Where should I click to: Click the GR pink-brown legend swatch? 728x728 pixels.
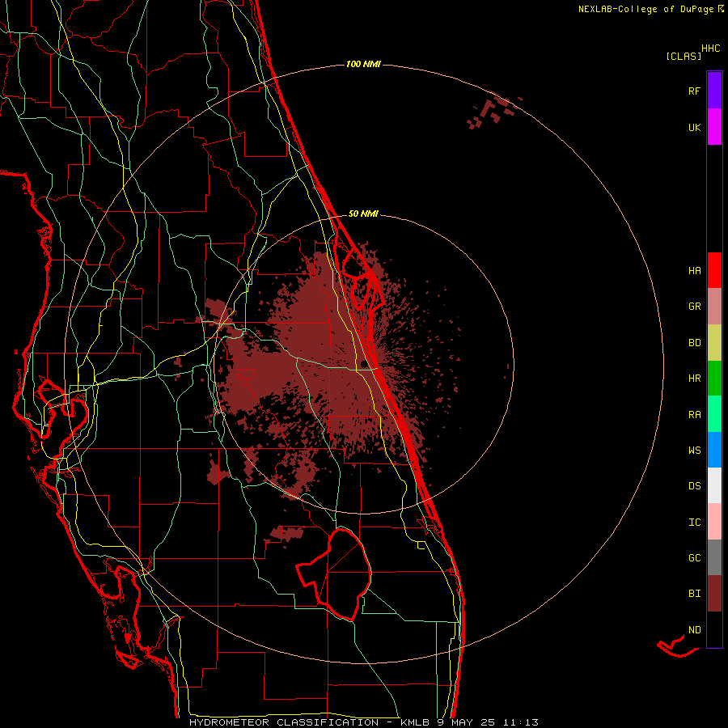pos(714,306)
